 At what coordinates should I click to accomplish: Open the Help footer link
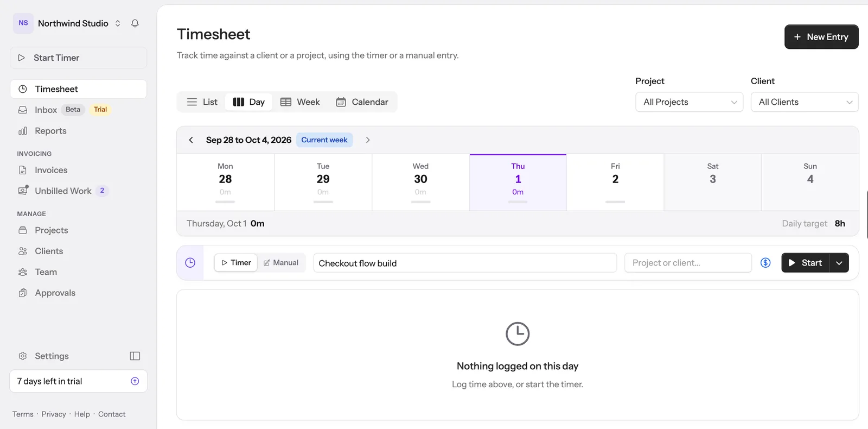pyautogui.click(x=82, y=414)
